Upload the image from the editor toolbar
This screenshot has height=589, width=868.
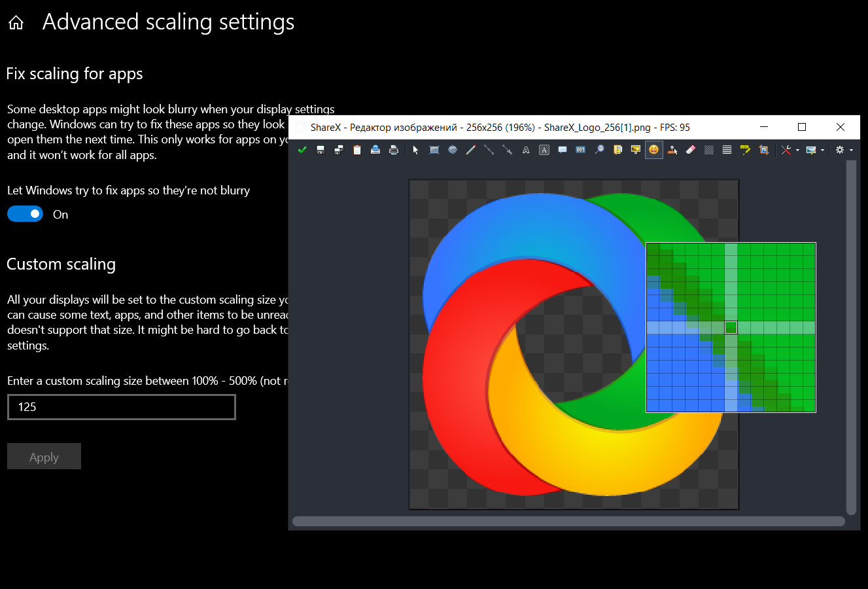pos(375,150)
